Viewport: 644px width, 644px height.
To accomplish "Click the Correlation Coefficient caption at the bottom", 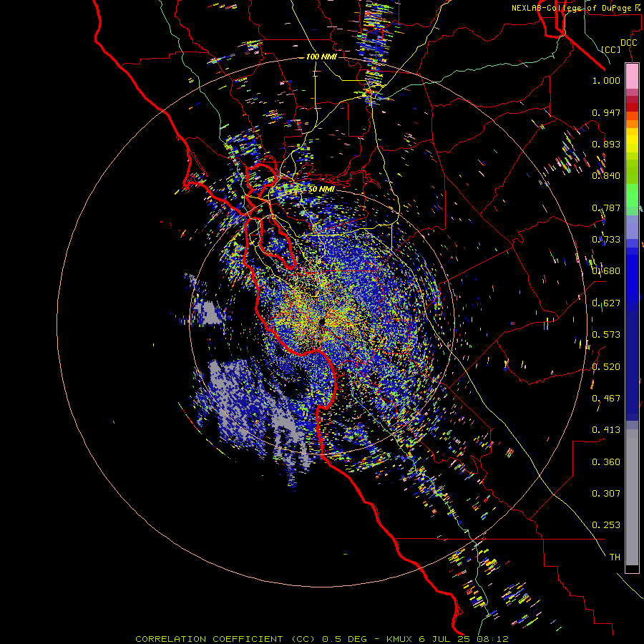I will (x=322, y=639).
